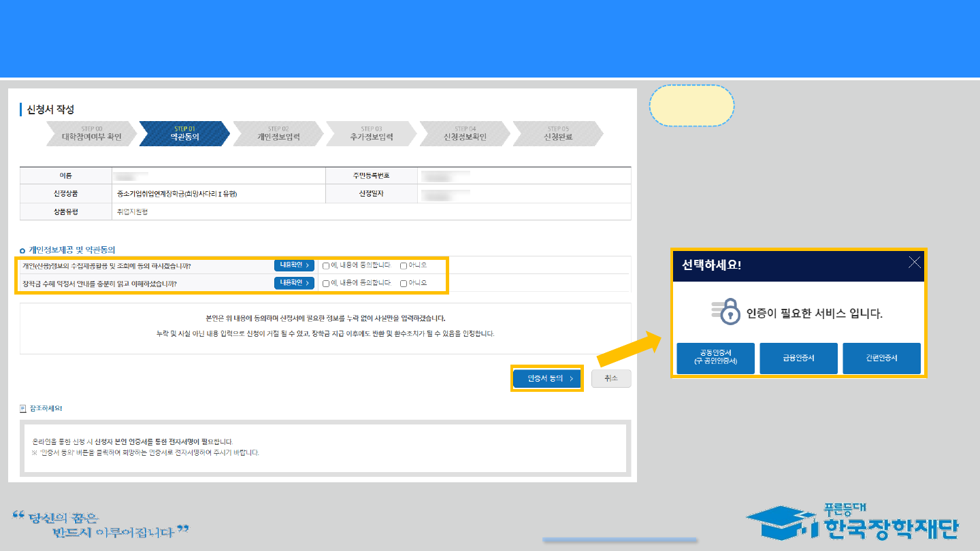Screen dimensions: 980x551
Task: Select STEP 01 약관동의 step
Action: (x=184, y=133)
